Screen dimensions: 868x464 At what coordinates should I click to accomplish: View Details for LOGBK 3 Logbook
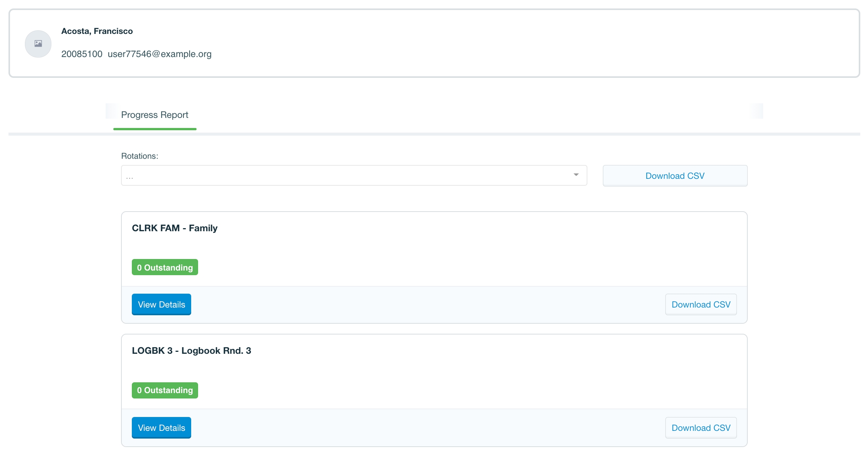coord(161,428)
